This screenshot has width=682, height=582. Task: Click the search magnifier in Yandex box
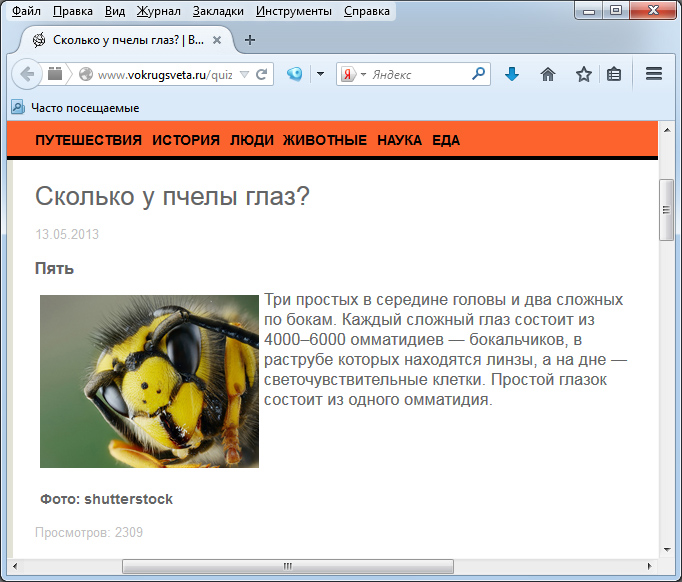pyautogui.click(x=478, y=74)
